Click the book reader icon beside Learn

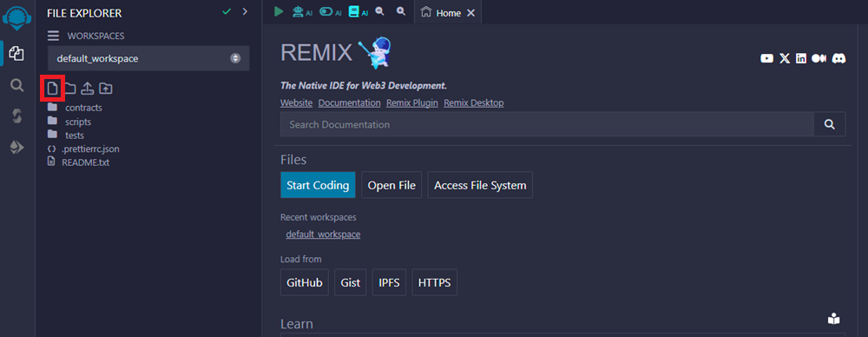(x=833, y=319)
